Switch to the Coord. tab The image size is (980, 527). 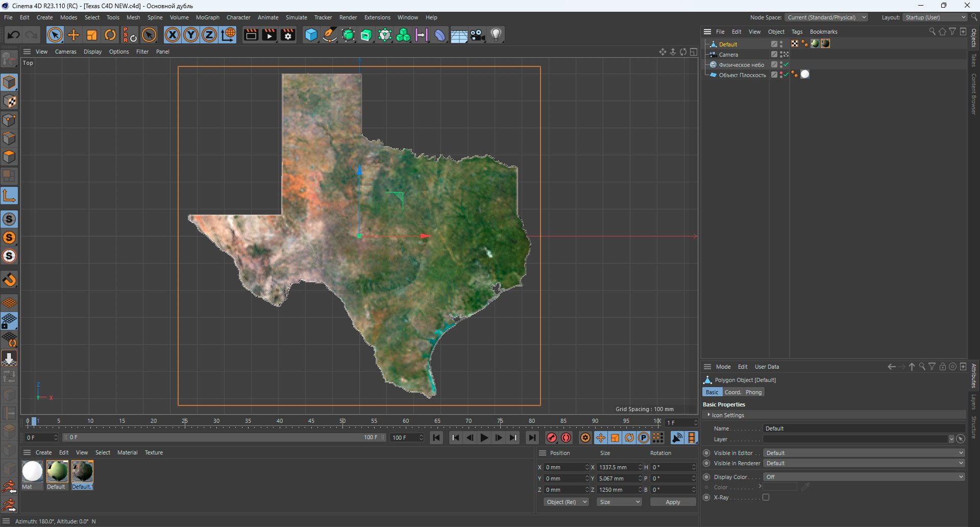pyautogui.click(x=732, y=392)
